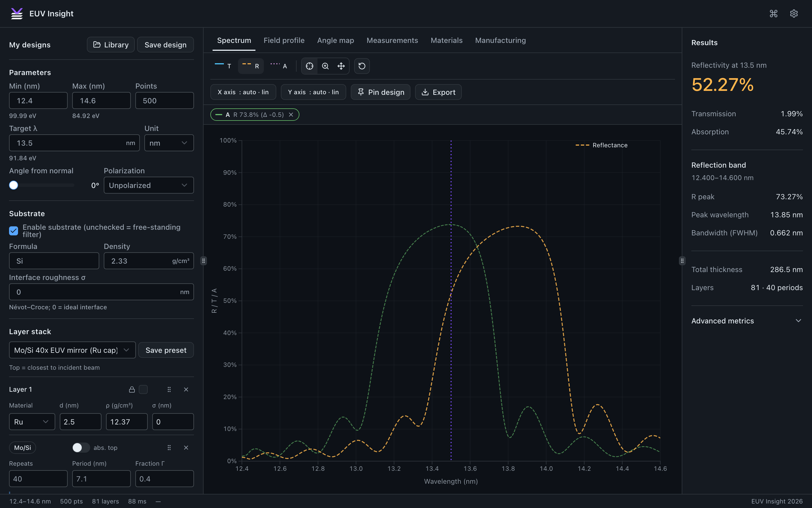
Task: Expand Advanced metrics section
Action: (747, 321)
